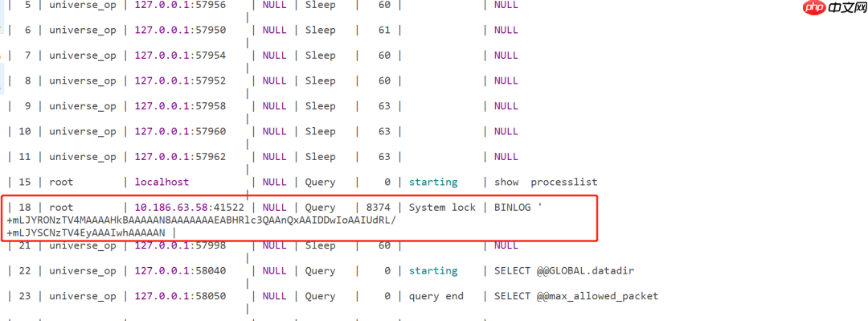Click Sleep command in row 7
The height and width of the screenshot is (321, 868).
coord(321,56)
